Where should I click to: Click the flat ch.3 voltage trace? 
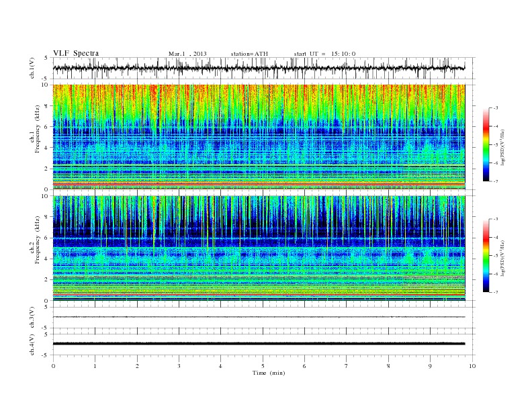[x=259, y=317]
